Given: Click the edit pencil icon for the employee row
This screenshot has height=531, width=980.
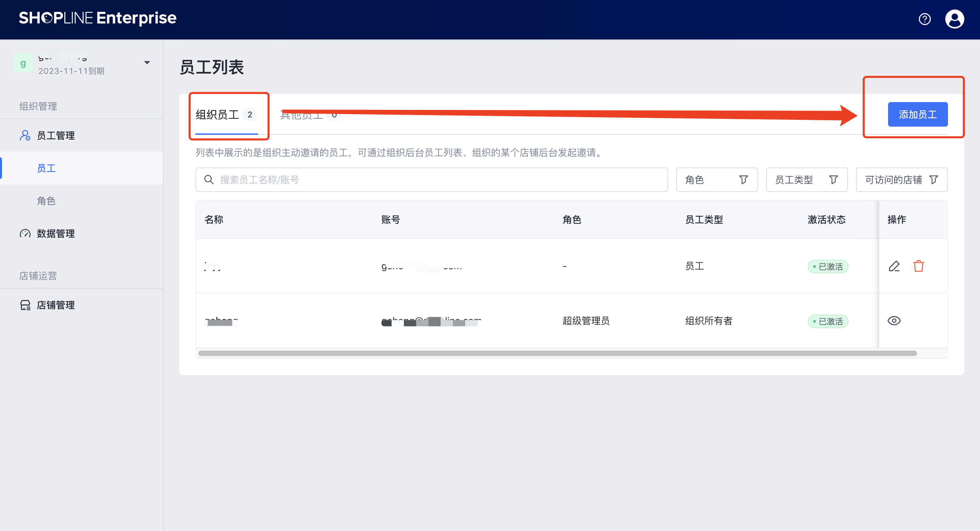Looking at the screenshot, I should click(894, 266).
